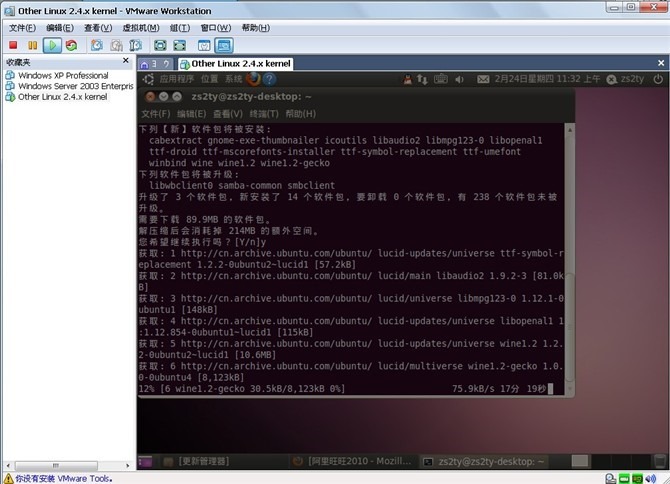
Task: Open the VMware 编辑(E) menu
Action: point(60,28)
